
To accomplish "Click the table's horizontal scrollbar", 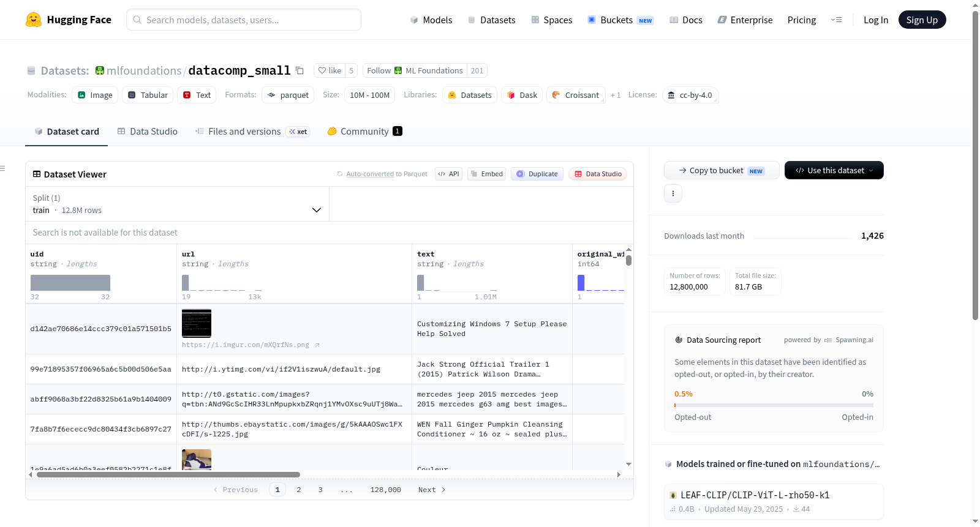I will [168, 474].
